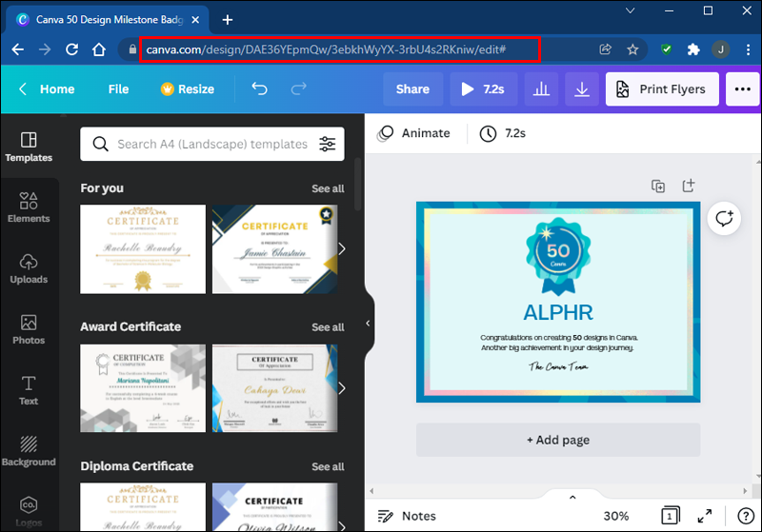The height and width of the screenshot is (532, 762).
Task: Open the three-dot more options menu
Action: [x=742, y=89]
